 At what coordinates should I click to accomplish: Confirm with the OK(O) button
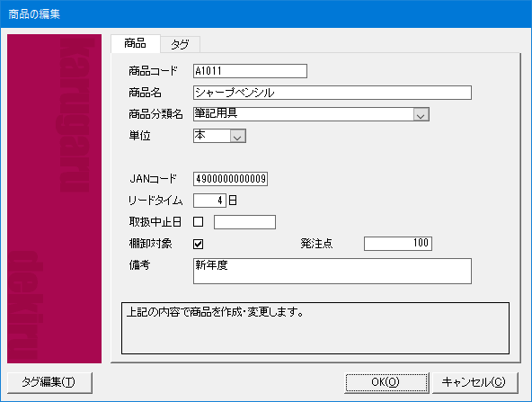(386, 382)
